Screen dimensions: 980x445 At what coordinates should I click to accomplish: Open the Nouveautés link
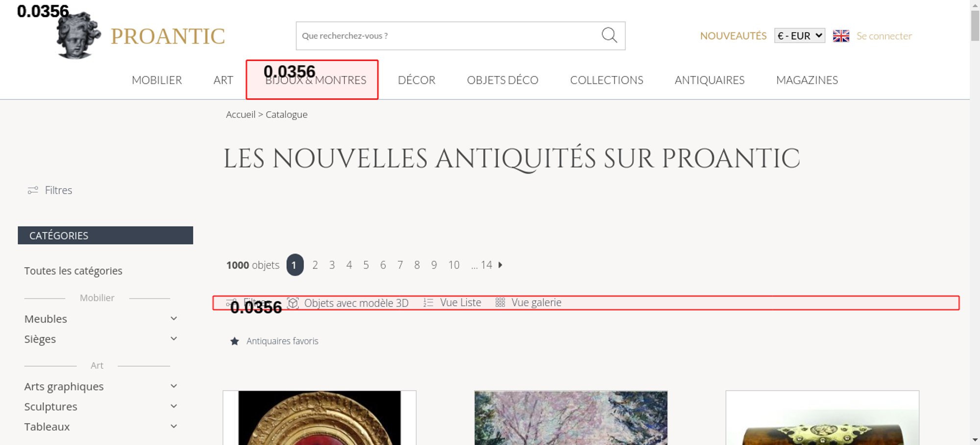point(733,36)
